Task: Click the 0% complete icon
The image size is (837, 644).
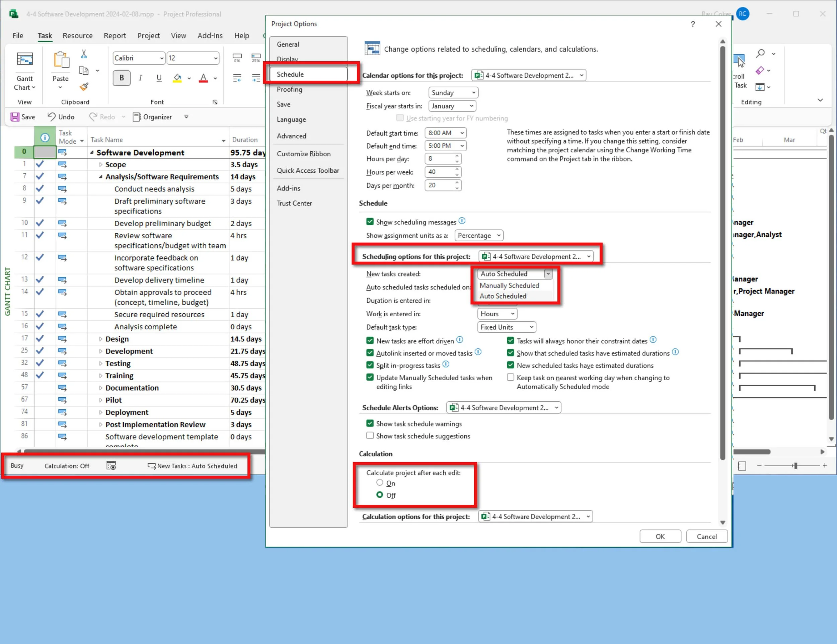Action: coord(237,58)
